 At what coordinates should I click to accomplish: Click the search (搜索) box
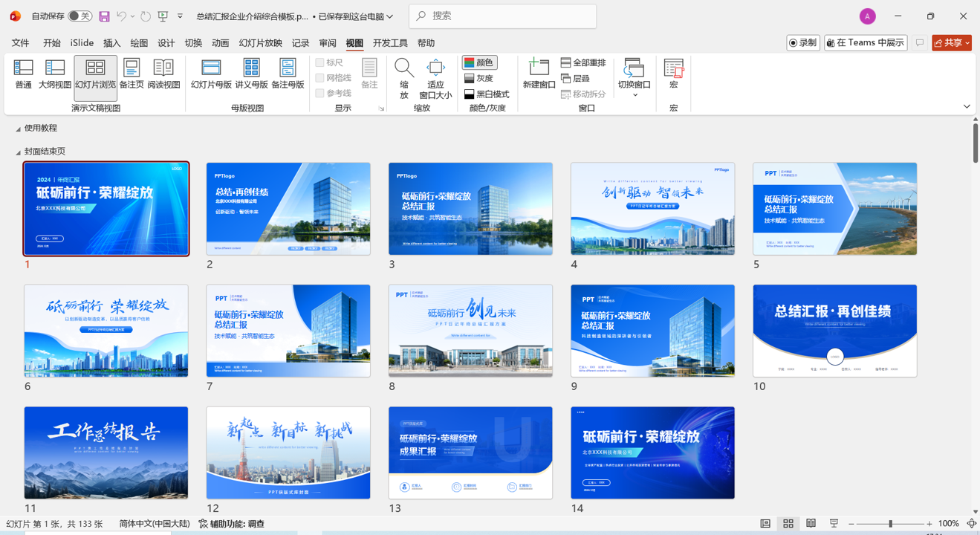click(x=502, y=16)
